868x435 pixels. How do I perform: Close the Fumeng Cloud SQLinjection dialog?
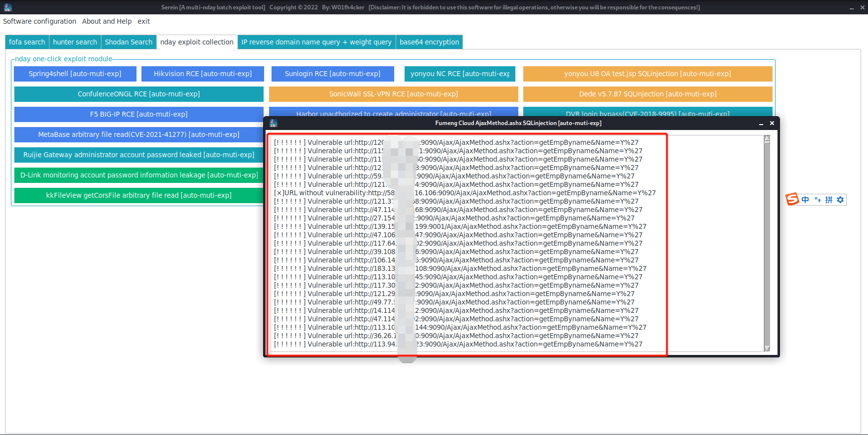772,123
